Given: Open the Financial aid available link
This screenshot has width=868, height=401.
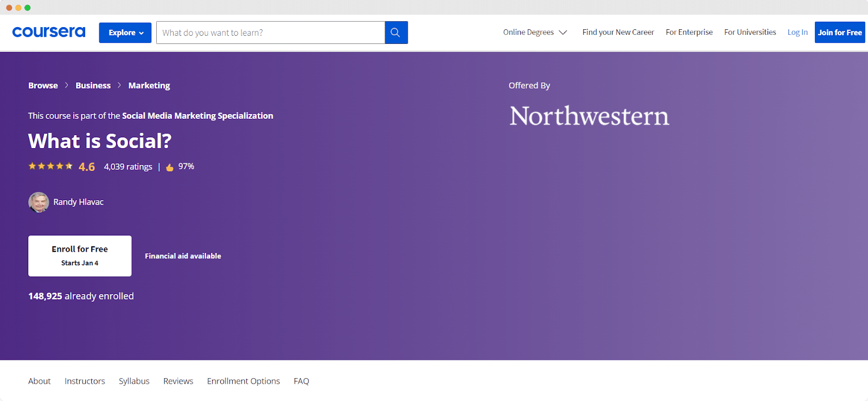Looking at the screenshot, I should point(183,256).
